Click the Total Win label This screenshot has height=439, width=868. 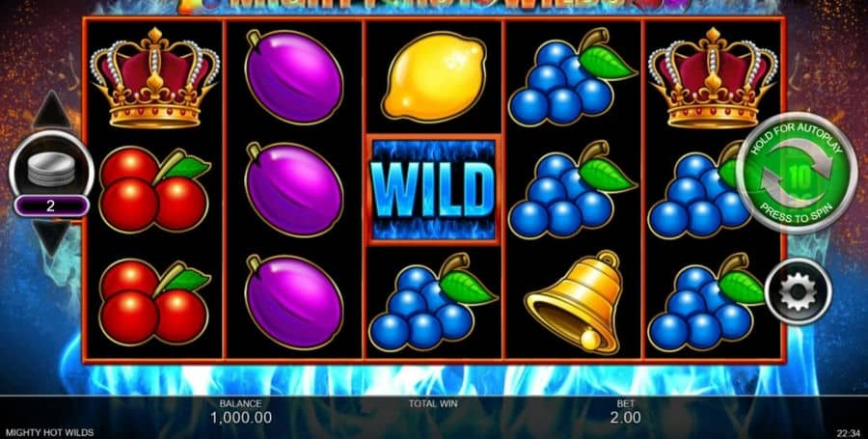tap(433, 403)
